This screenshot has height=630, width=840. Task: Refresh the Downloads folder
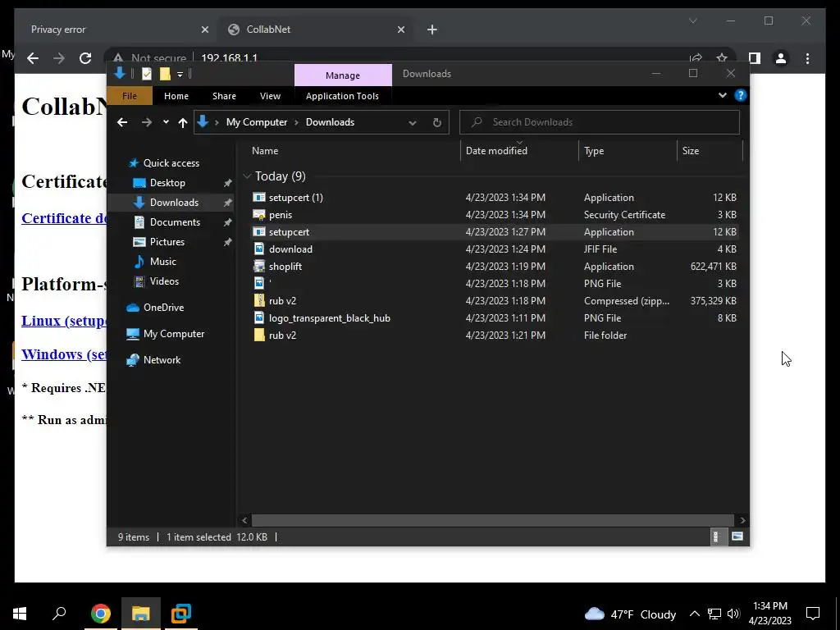437,123
